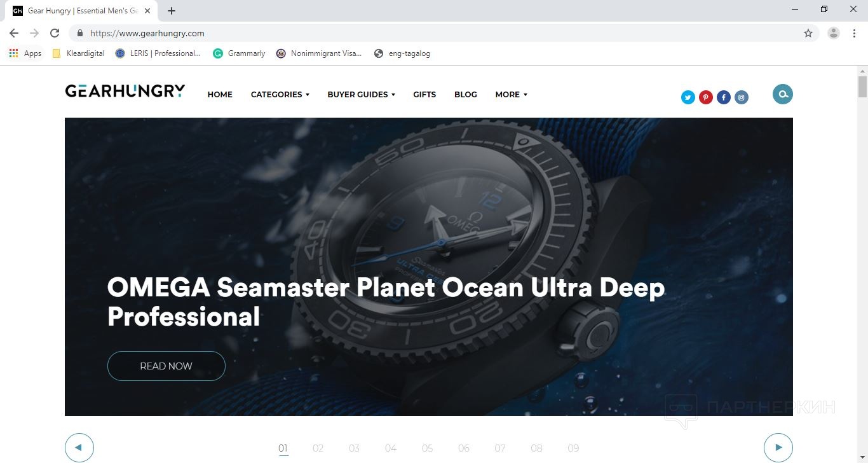Expand the More dropdown menu
This screenshot has height=463, width=868.
coord(512,94)
